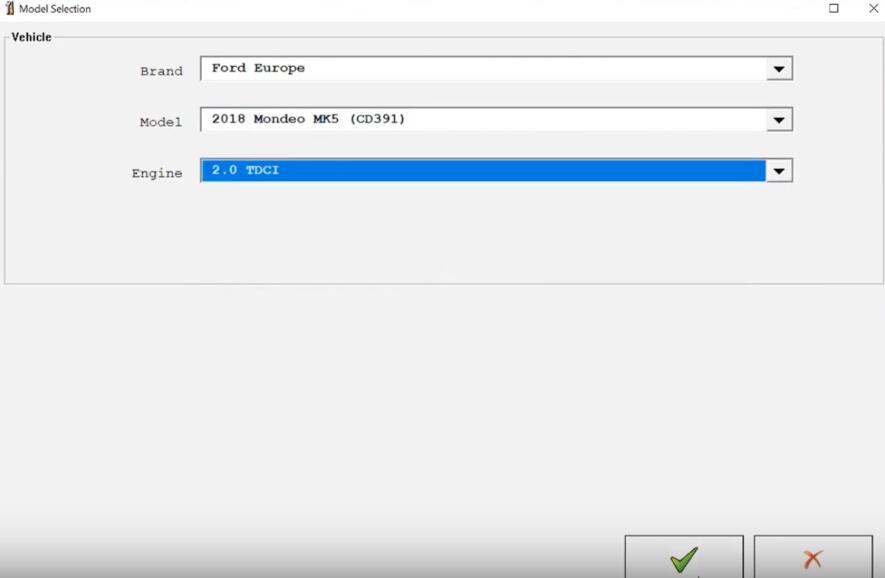Viewport: 885px width, 578px height.
Task: Open the Engine dropdown arrow
Action: click(779, 170)
